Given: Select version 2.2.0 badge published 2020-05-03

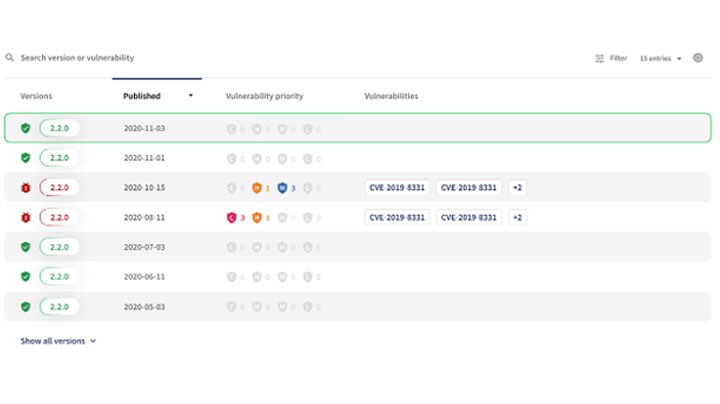Looking at the screenshot, I should [x=59, y=307].
